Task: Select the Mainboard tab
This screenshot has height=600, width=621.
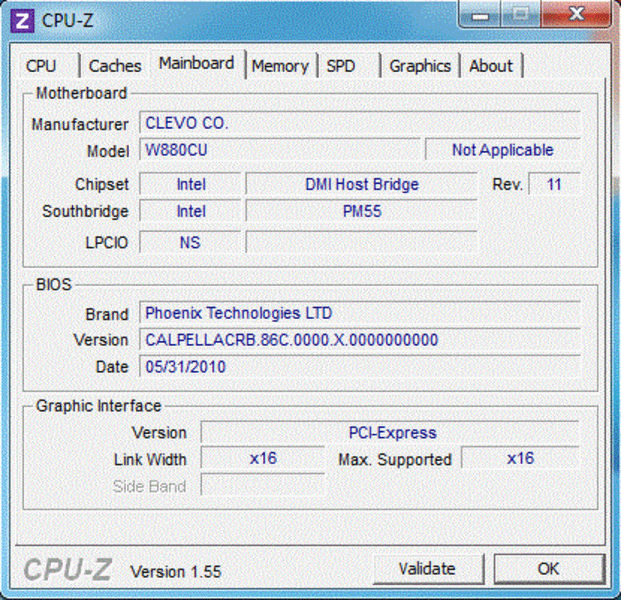Action: [197, 63]
